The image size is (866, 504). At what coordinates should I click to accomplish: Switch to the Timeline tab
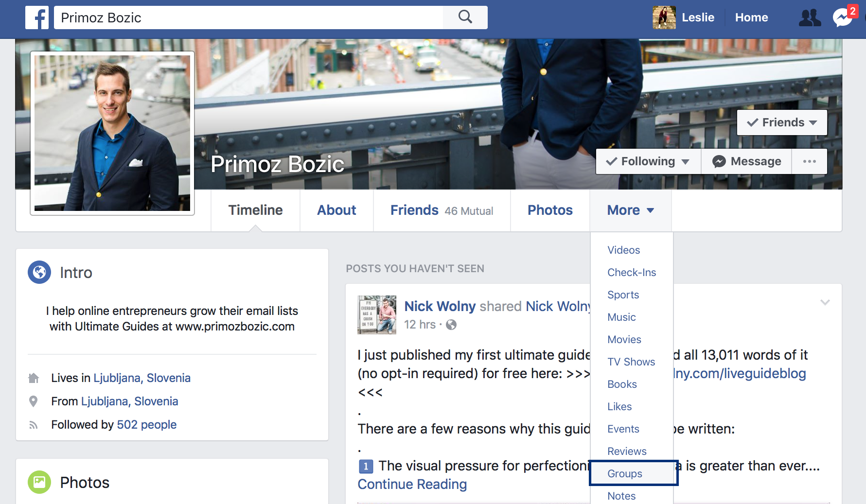255,210
